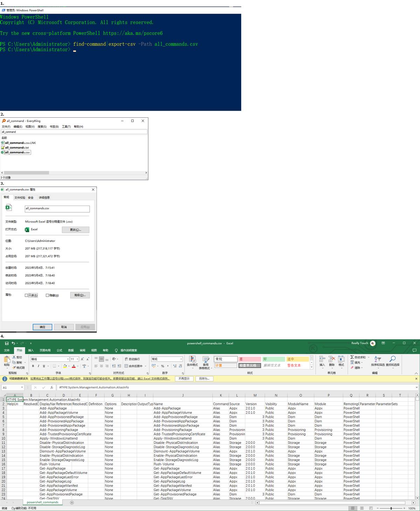This screenshot has height=511, width=420.
Task: Click the Change (更改) button in Properties
Action: [76, 230]
